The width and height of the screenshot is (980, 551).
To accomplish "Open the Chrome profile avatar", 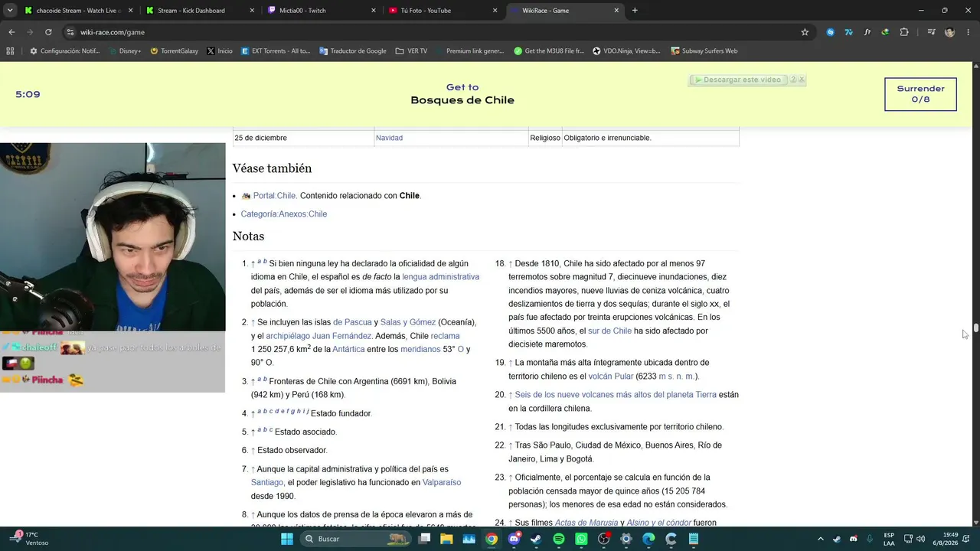I will 949,32.
